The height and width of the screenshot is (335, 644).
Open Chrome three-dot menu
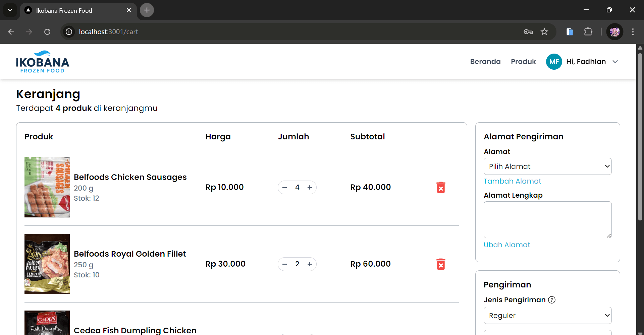(x=633, y=32)
